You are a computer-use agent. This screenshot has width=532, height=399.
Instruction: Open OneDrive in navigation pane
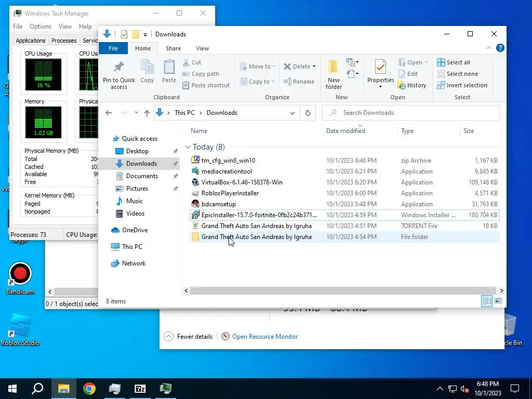(135, 230)
